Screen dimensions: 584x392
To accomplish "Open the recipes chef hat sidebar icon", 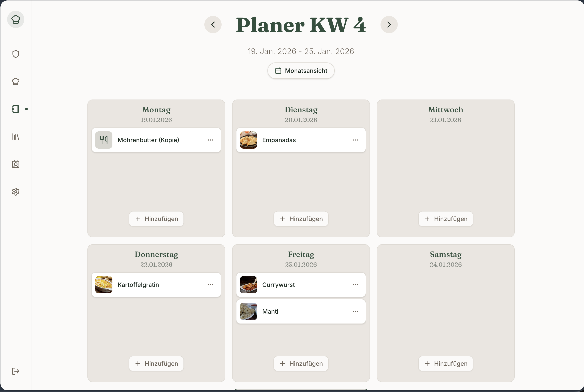I will (16, 81).
